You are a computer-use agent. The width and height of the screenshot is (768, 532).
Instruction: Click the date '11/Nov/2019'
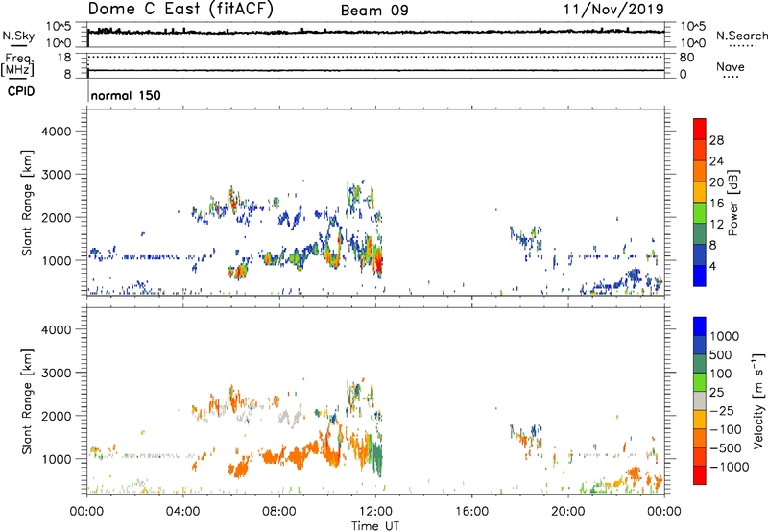tap(613, 10)
